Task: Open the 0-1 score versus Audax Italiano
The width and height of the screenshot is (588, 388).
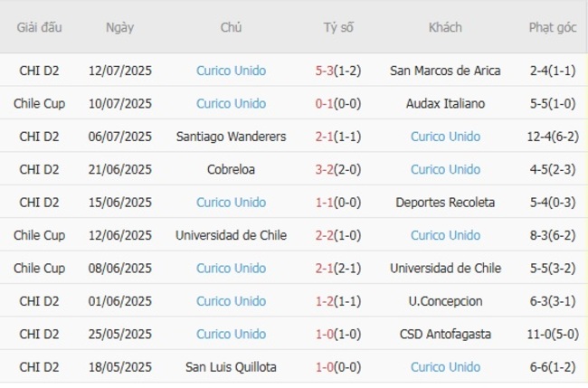Action: click(x=327, y=103)
